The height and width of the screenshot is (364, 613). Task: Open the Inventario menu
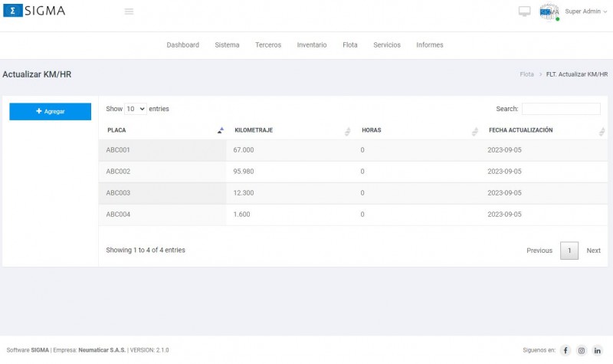tap(312, 45)
